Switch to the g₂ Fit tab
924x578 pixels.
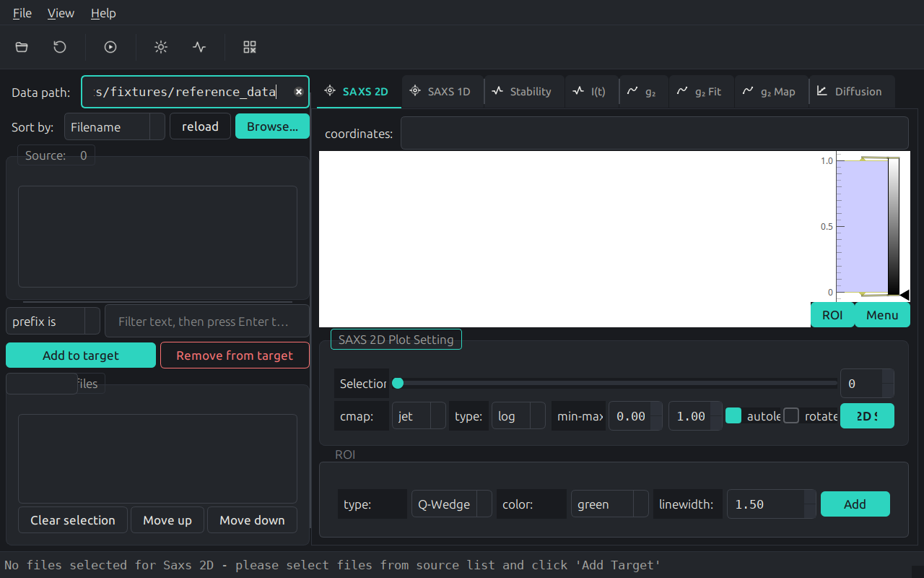pos(701,92)
